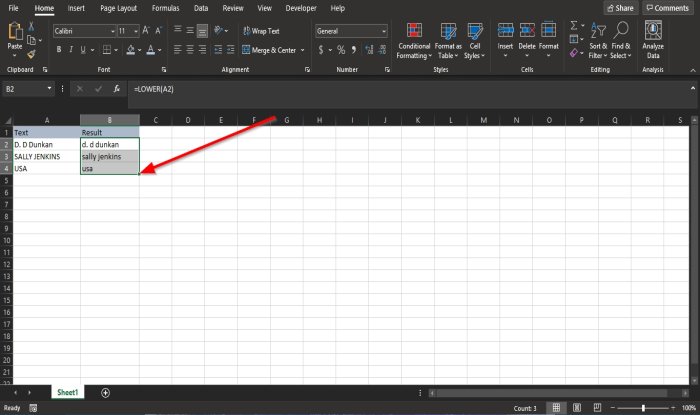The height and width of the screenshot is (415, 700).
Task: Switch to the Page Layout tab
Action: point(118,8)
